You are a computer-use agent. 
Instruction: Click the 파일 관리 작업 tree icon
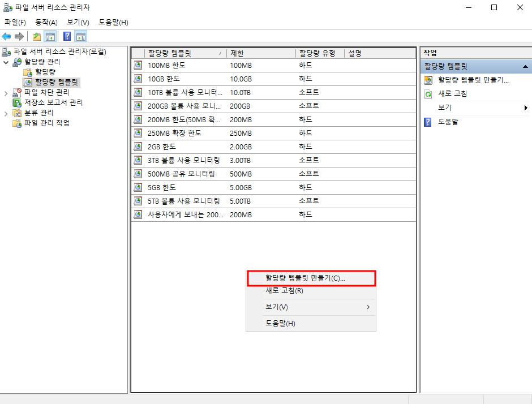tap(17, 123)
